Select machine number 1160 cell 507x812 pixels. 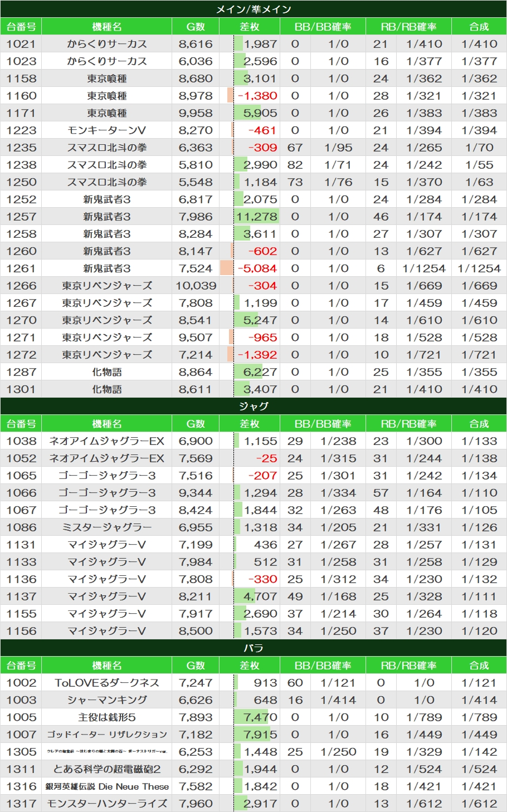click(21, 96)
